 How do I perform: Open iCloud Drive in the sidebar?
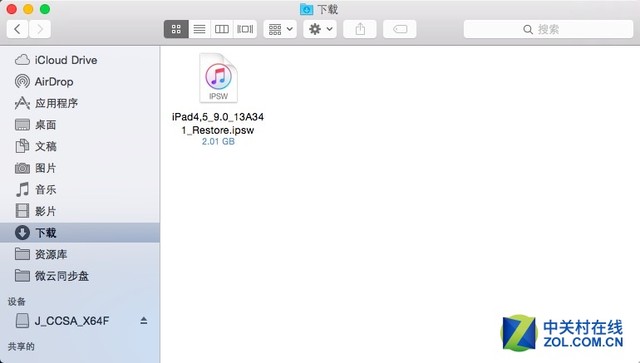(x=80, y=60)
